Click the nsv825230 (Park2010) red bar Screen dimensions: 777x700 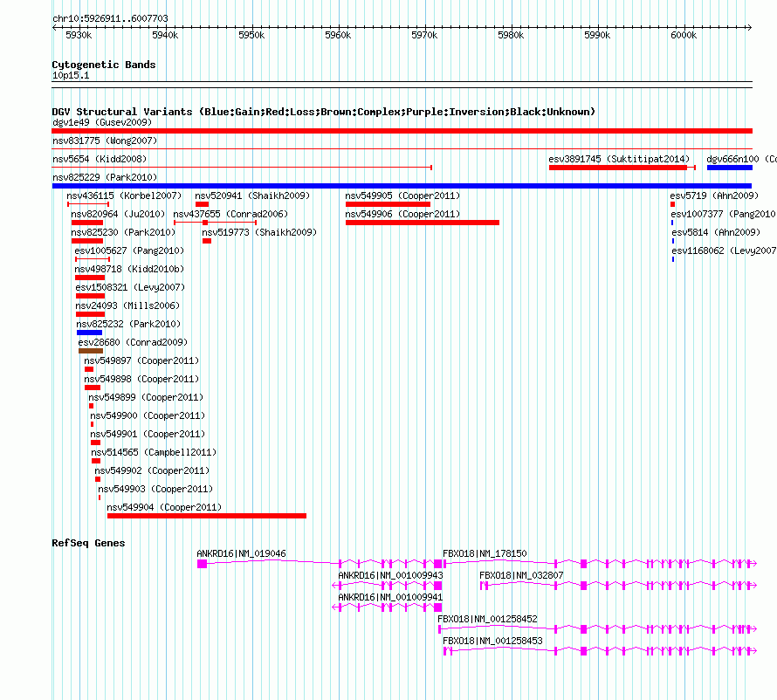point(87,241)
